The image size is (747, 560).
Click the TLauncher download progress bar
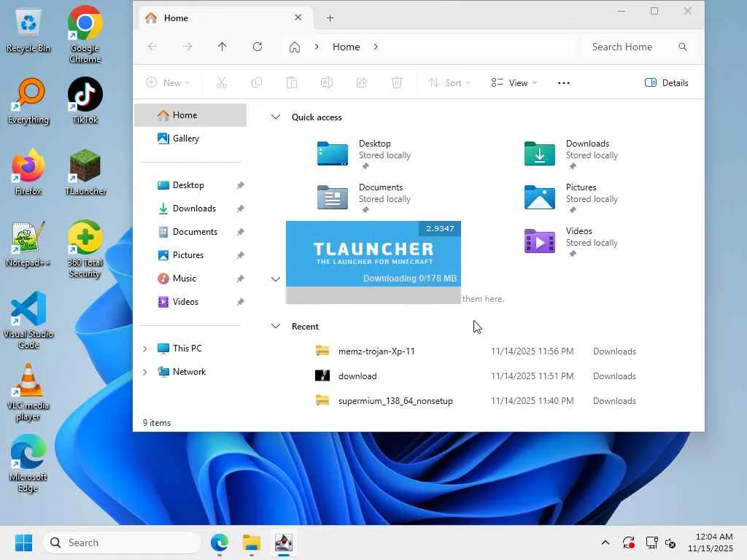coord(373,295)
